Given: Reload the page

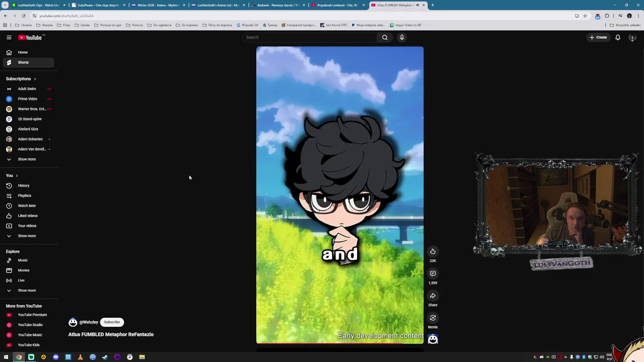Looking at the screenshot, I should point(23,16).
